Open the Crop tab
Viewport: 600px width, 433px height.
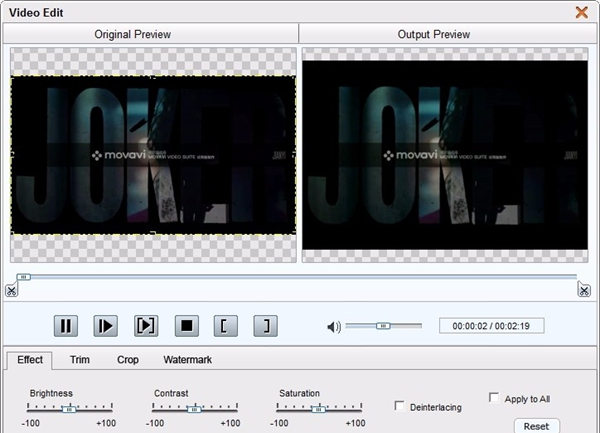coord(128,360)
